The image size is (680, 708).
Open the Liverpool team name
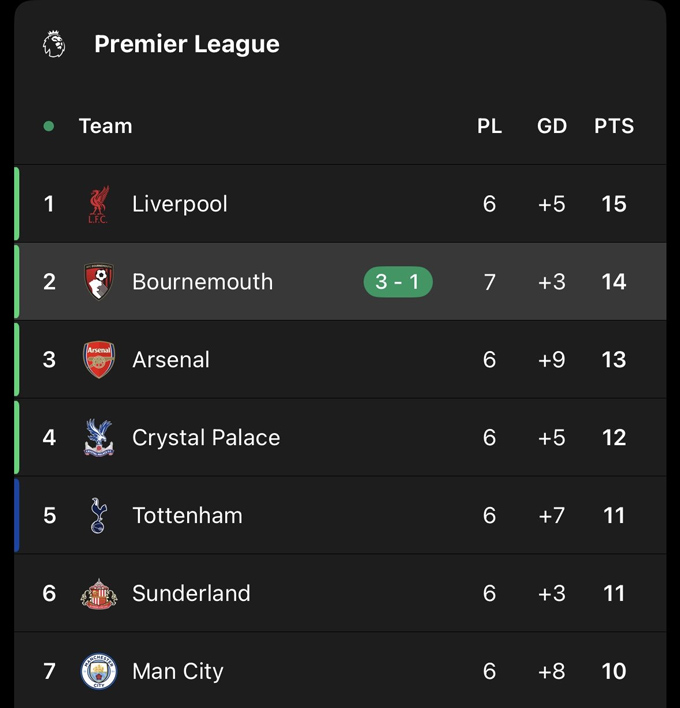point(180,204)
